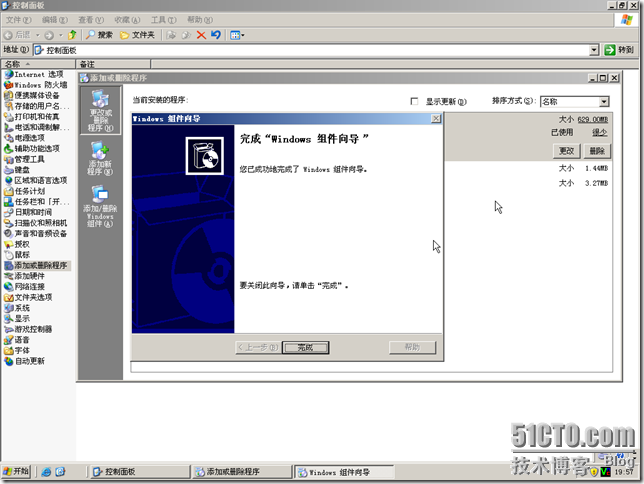This screenshot has width=644, height=484.
Task: Open the 工具 menu
Action: [x=163, y=20]
